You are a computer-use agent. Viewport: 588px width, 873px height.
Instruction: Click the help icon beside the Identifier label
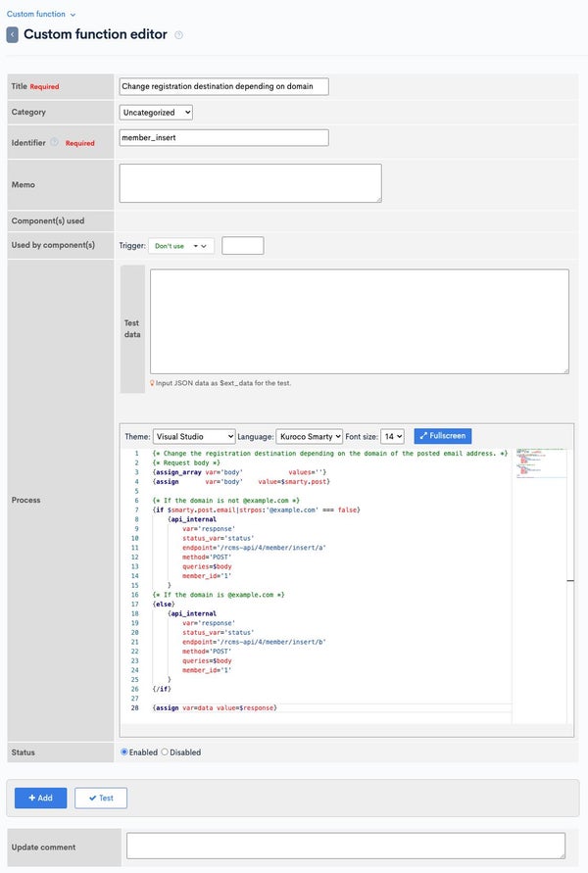(x=54, y=142)
